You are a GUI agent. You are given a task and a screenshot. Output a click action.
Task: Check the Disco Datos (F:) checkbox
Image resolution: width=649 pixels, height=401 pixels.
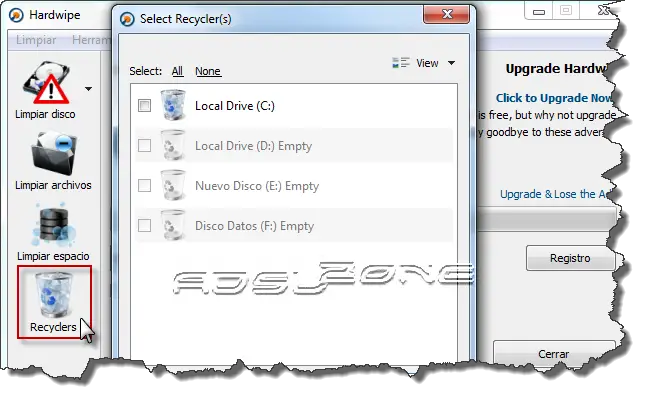[x=144, y=226]
